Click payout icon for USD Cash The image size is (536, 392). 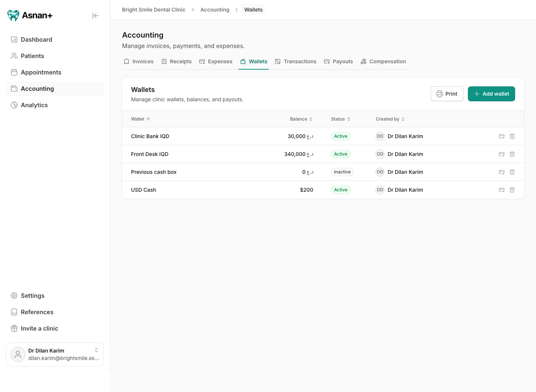[502, 190]
